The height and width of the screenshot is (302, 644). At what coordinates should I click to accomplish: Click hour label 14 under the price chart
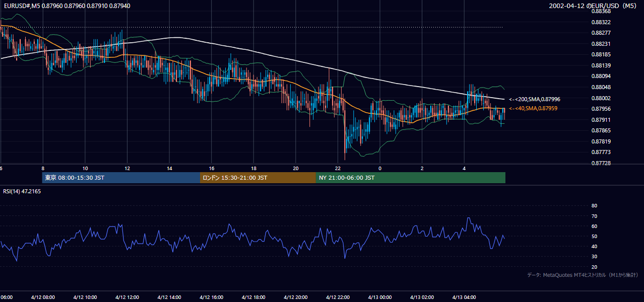169,168
